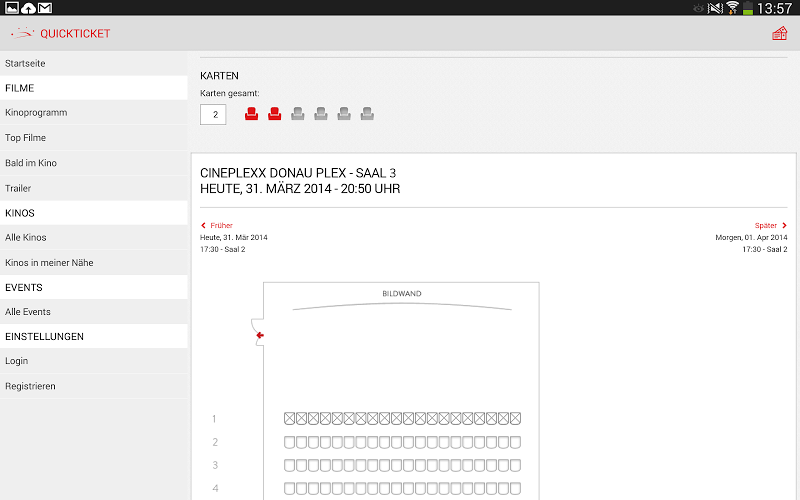Click the QUICKTICKET title text
The height and width of the screenshot is (500, 800).
(x=75, y=34)
